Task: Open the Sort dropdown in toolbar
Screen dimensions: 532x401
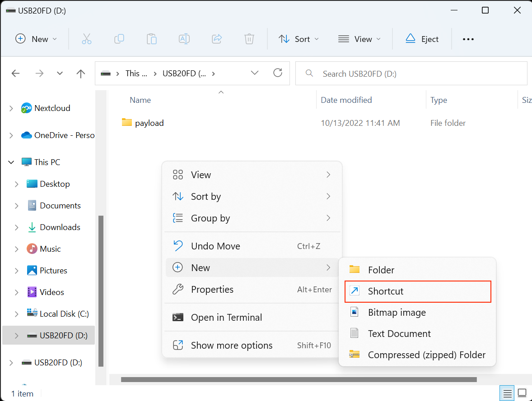Action: (299, 39)
